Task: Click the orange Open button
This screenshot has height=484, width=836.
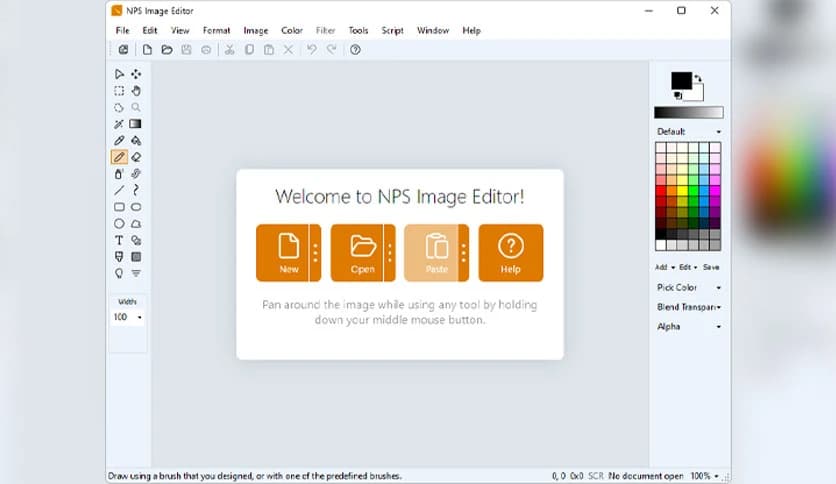Action: click(357, 253)
